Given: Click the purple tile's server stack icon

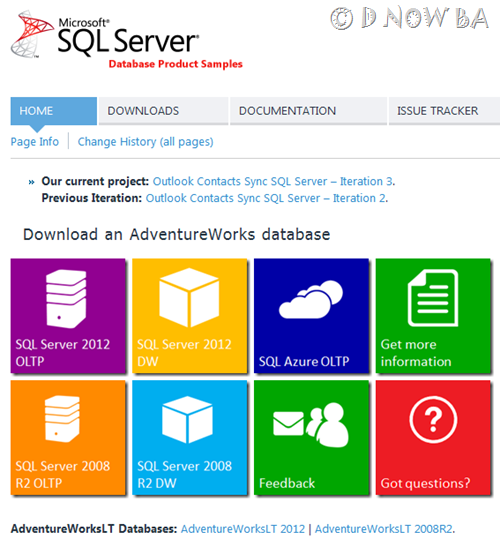Looking at the screenshot, I should [x=66, y=298].
